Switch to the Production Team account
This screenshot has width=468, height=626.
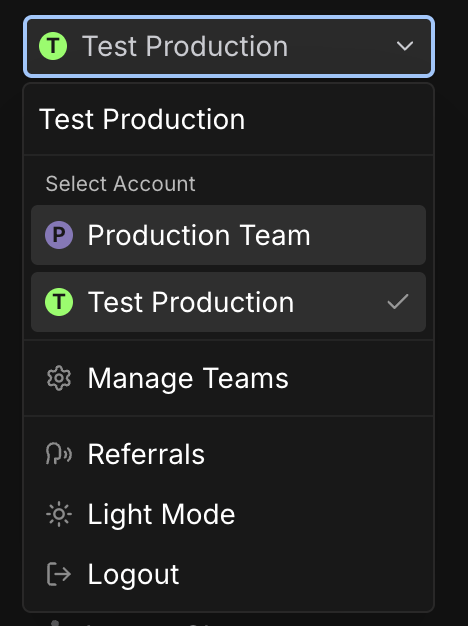click(x=228, y=235)
